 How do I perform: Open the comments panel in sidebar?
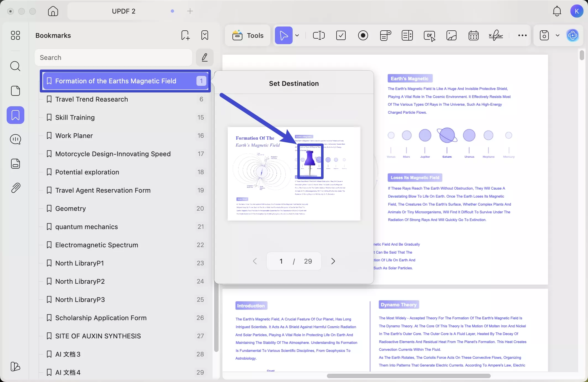15,139
